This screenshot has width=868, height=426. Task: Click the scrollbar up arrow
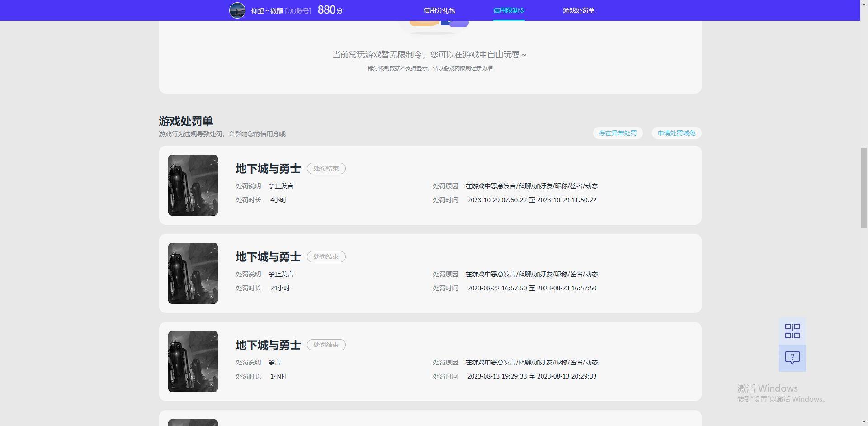coord(864,4)
